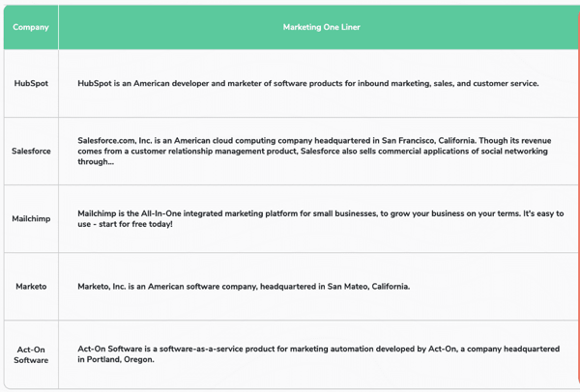Click the truncated "through..." text

(x=96, y=162)
